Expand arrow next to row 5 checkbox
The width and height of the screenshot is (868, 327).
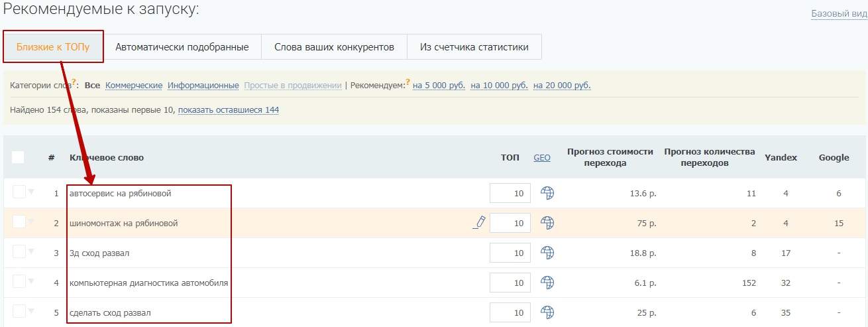coord(30,312)
